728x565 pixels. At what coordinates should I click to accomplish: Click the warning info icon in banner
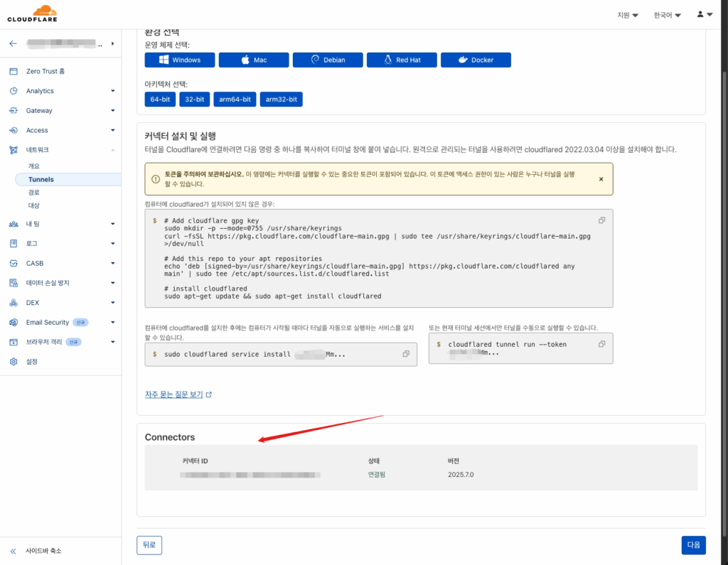click(x=156, y=179)
